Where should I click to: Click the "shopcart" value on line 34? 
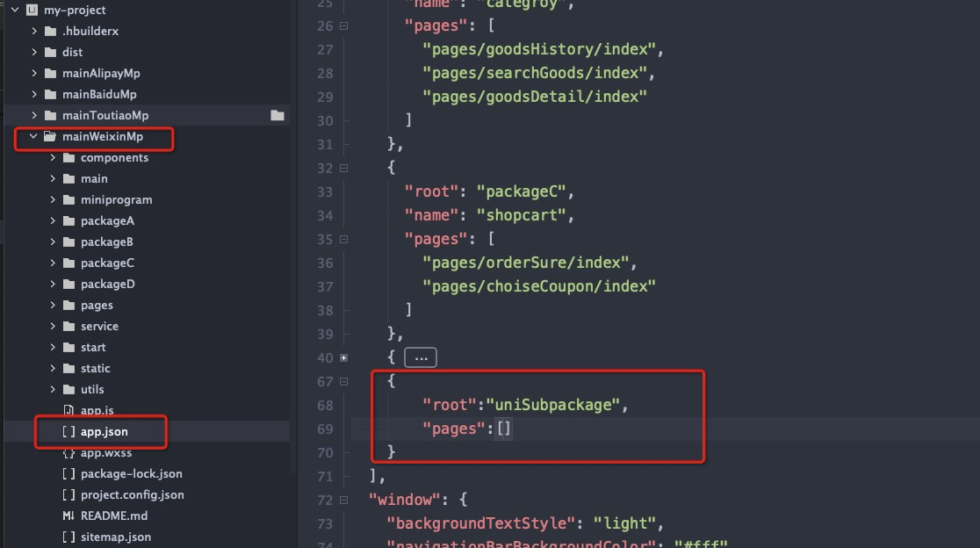click(x=522, y=215)
